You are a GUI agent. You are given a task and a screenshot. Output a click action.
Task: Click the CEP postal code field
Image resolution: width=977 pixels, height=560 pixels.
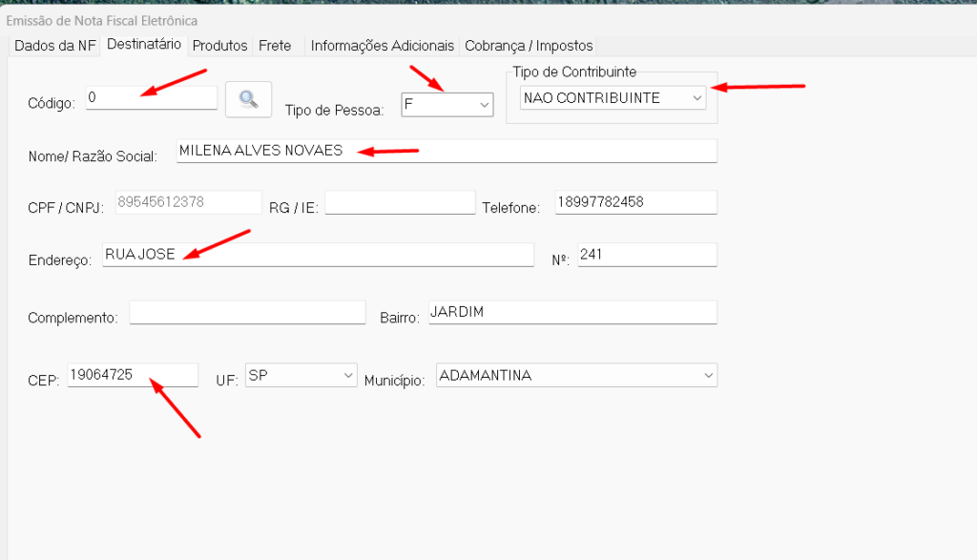coord(132,376)
